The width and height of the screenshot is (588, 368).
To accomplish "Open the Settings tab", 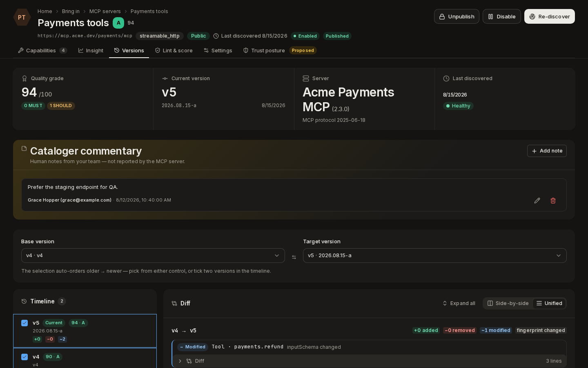I will click(218, 51).
